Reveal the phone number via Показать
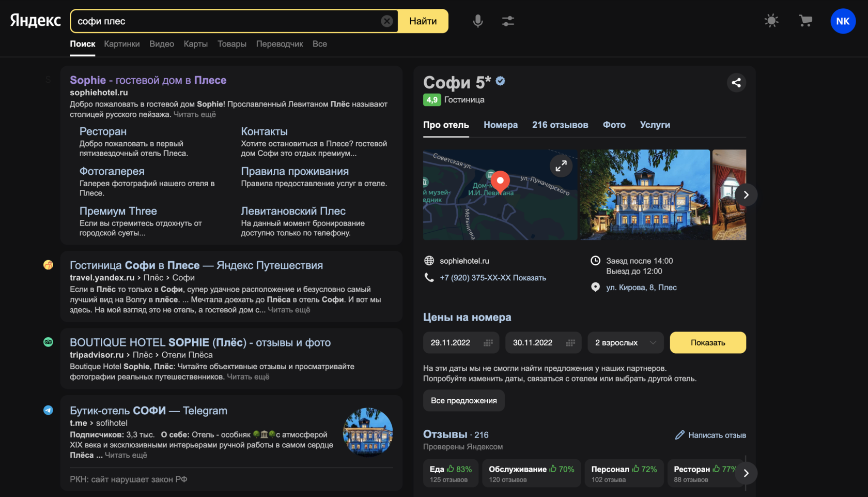The width and height of the screenshot is (868, 497). coord(529,278)
